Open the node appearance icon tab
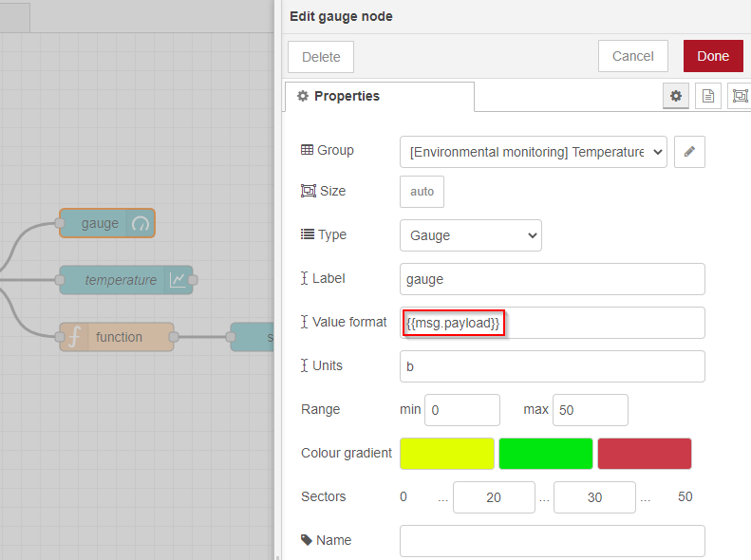 coord(740,96)
